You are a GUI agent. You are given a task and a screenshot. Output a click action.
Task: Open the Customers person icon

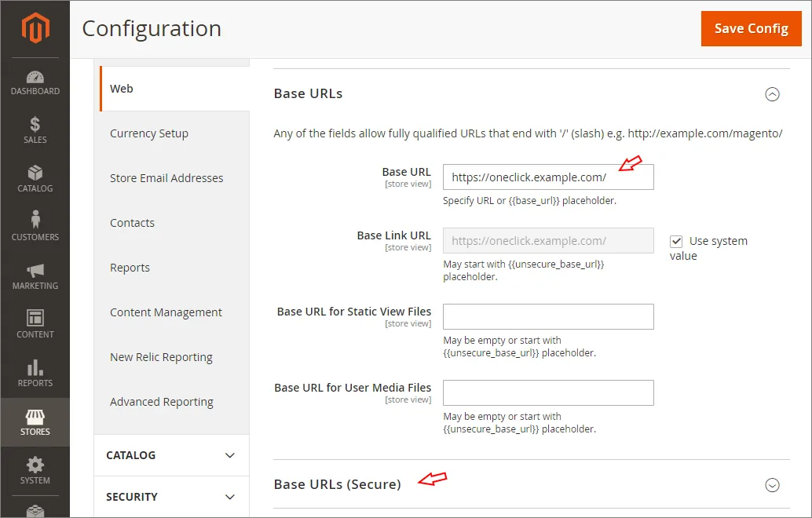(x=35, y=220)
